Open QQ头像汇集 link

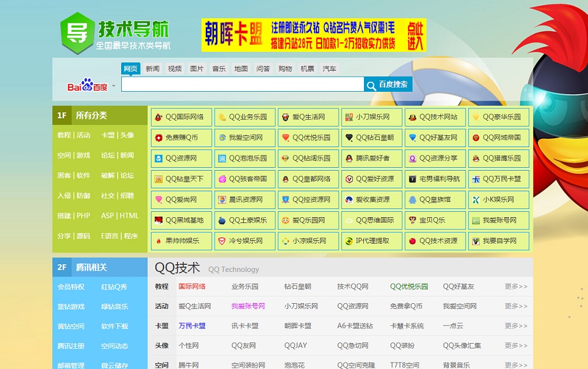(462, 345)
